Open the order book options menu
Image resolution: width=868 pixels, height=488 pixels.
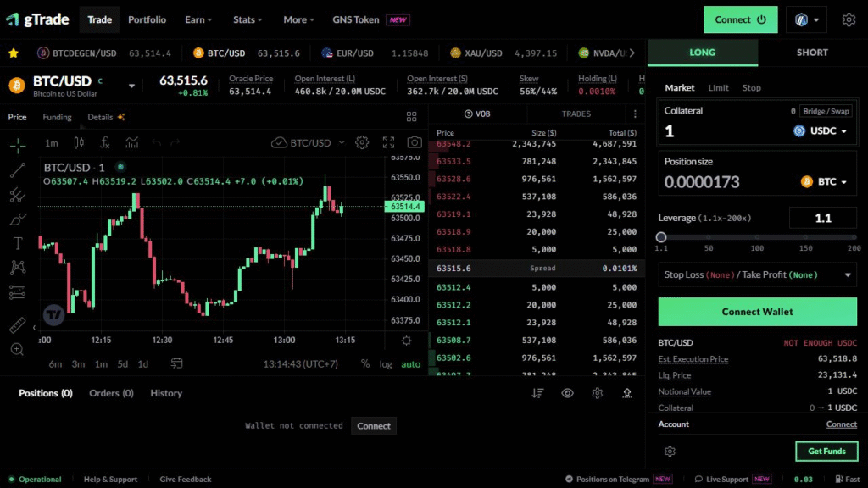click(x=635, y=114)
